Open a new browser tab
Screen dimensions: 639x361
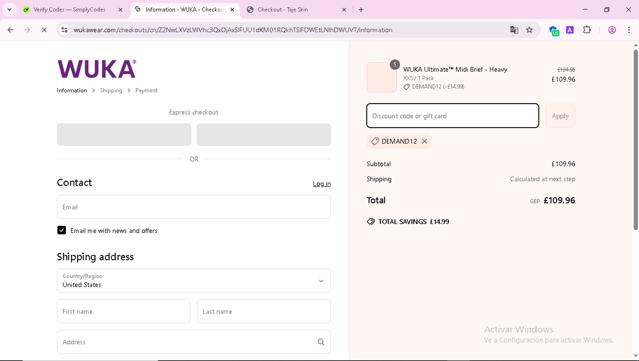[361, 9]
